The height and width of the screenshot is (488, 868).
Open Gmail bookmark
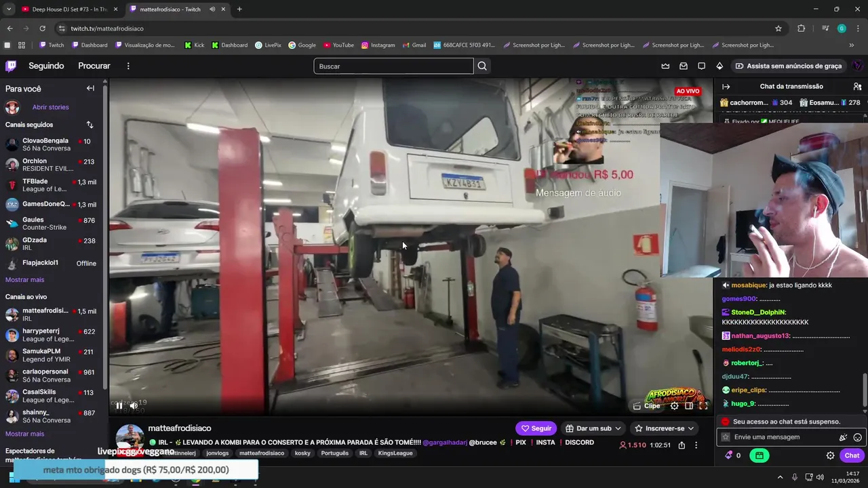point(414,45)
